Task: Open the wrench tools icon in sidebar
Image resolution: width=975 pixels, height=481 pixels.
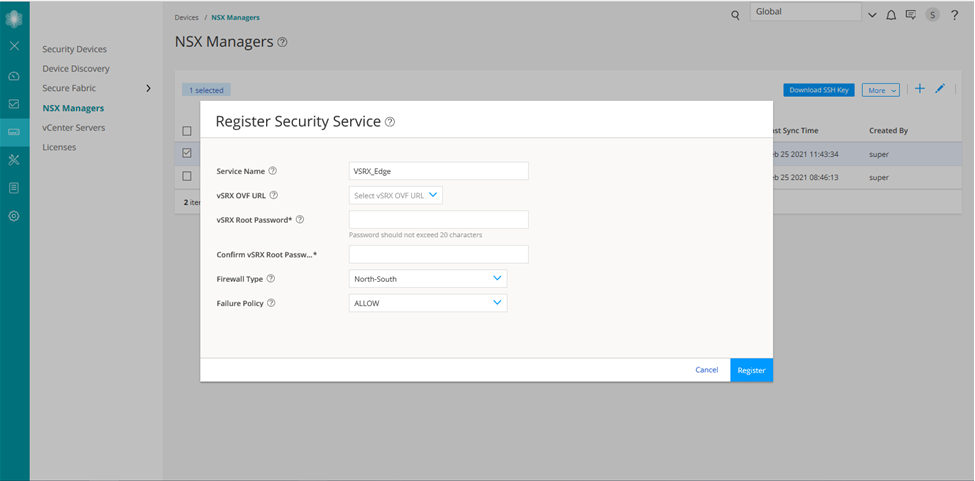Action: pos(14,160)
